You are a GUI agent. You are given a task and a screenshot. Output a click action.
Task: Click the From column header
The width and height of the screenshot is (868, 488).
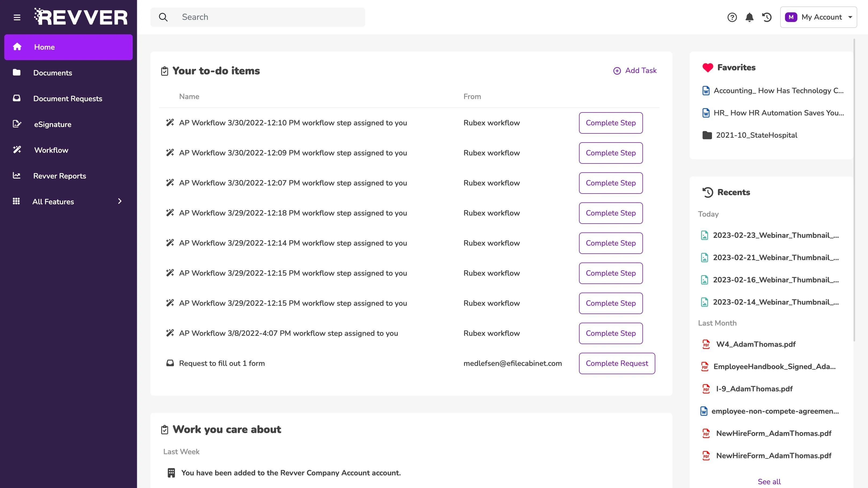tap(472, 97)
